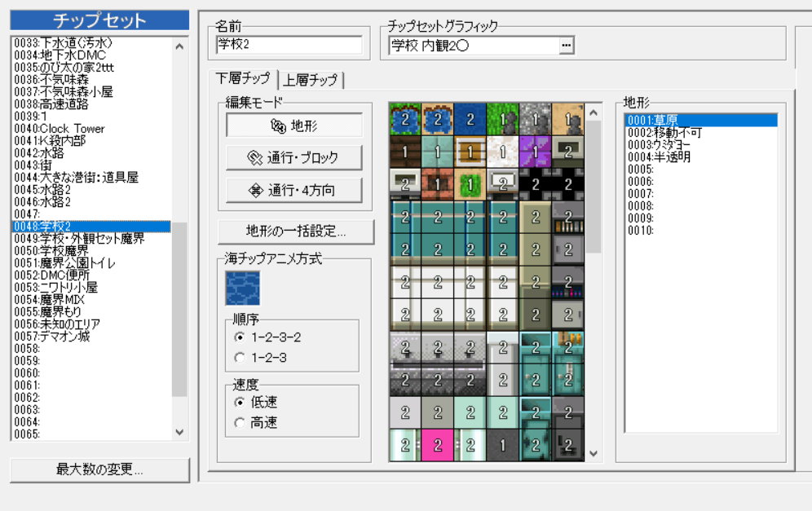Click the 地形の一括設定 button

[295, 231]
